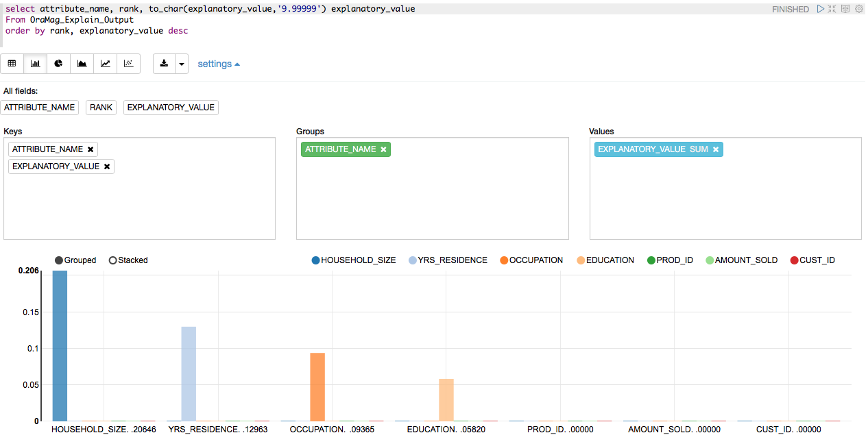The width and height of the screenshot is (868, 446).
Task: Open the paragraph settings gear
Action: [x=858, y=9]
